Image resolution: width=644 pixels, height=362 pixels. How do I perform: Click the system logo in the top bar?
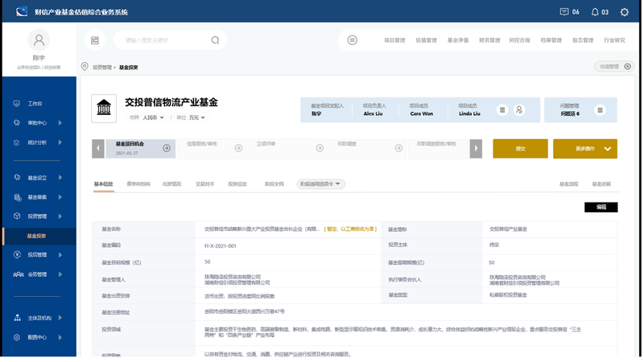click(x=22, y=11)
